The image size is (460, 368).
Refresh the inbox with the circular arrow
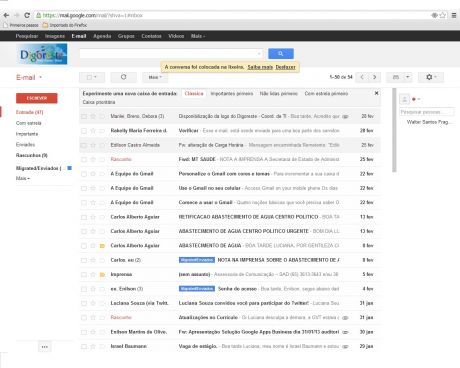(x=123, y=77)
